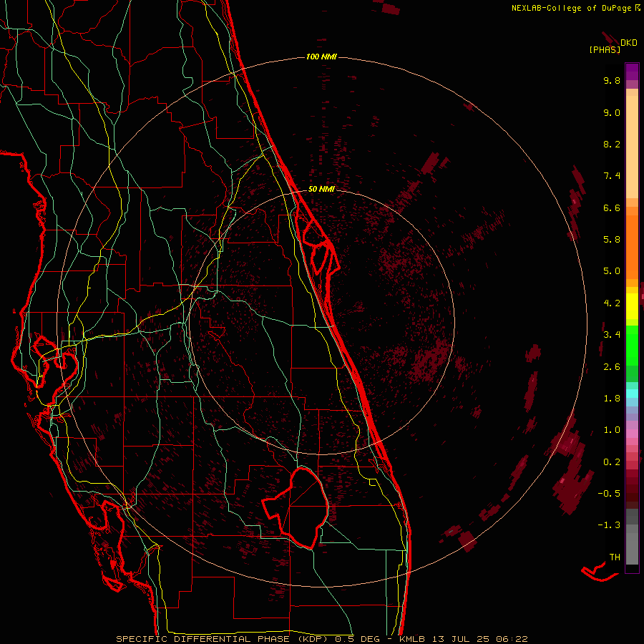Click the KMLB station identifier
This screenshot has width=644, height=644.
click(412, 639)
